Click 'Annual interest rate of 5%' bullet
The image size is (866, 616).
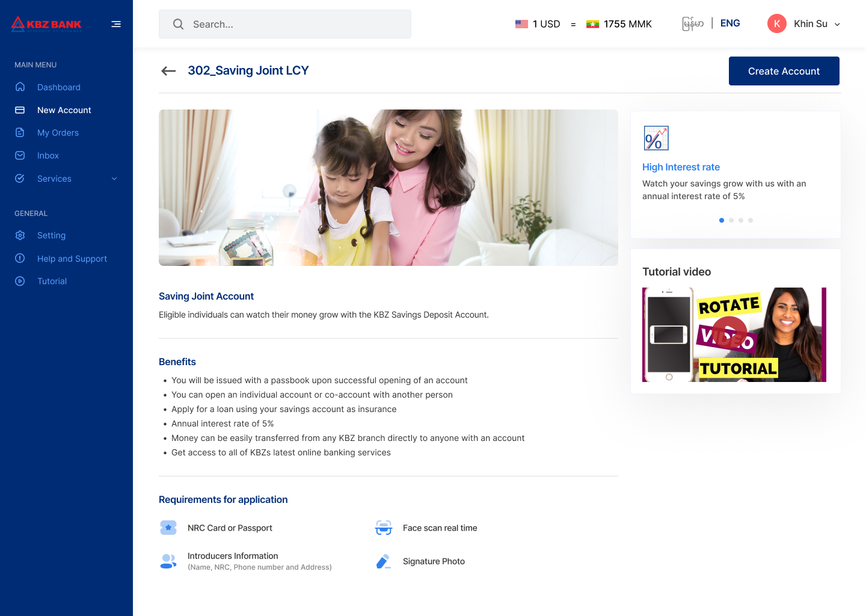pyautogui.click(x=223, y=423)
